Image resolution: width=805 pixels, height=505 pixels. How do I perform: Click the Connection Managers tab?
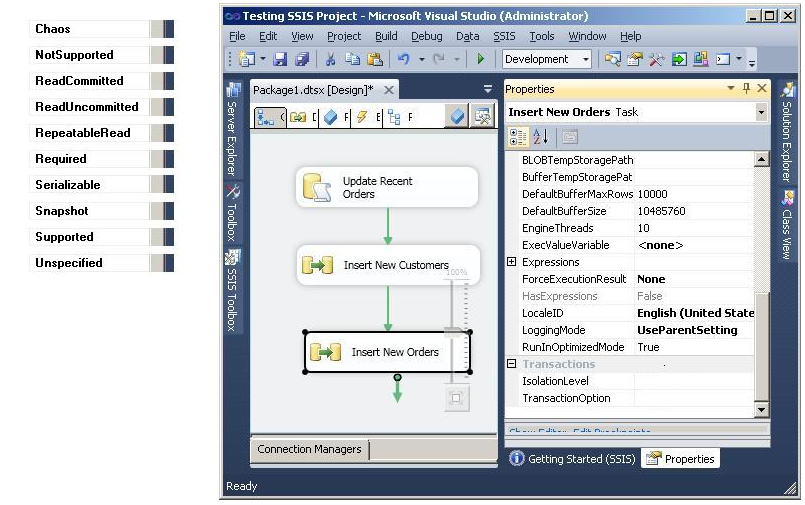click(310, 449)
